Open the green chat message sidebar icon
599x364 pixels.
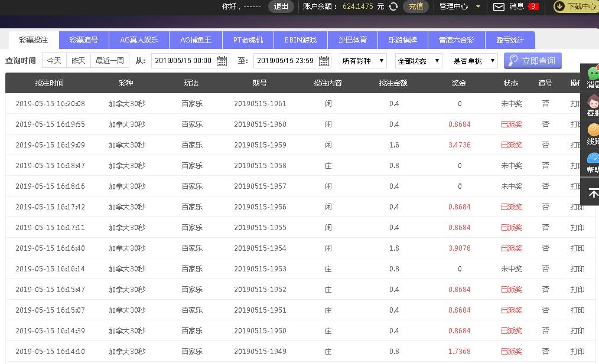(x=593, y=73)
